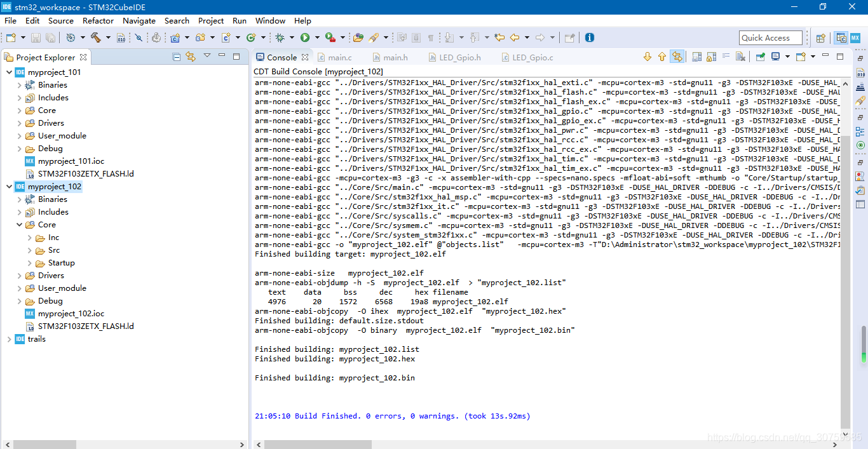Switch to the C/C++ perspective icon
This screenshot has width=868, height=449.
(x=841, y=38)
